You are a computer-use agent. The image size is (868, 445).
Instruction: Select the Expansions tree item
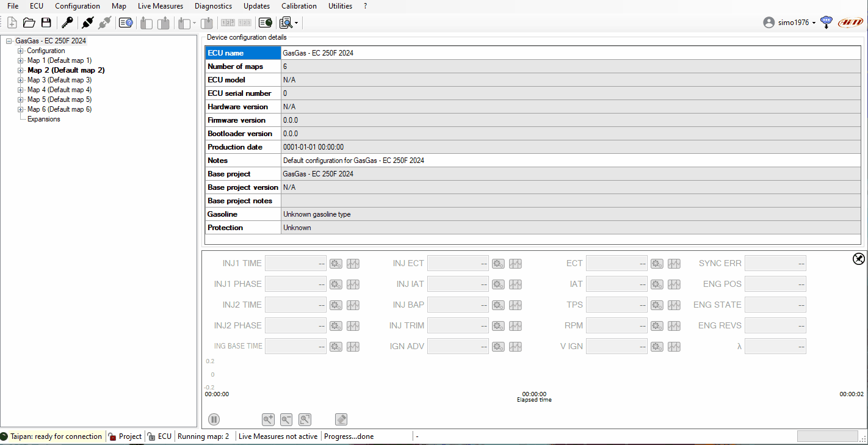click(x=43, y=119)
